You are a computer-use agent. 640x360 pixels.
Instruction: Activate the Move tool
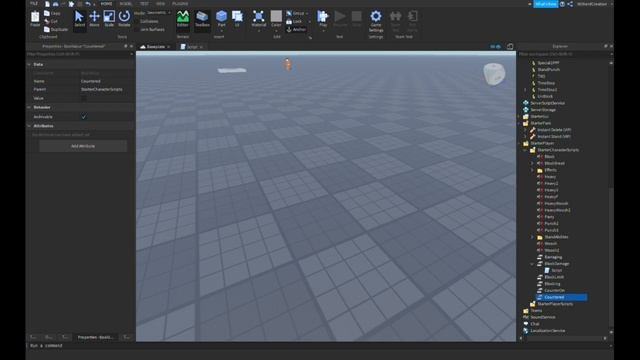(94, 19)
